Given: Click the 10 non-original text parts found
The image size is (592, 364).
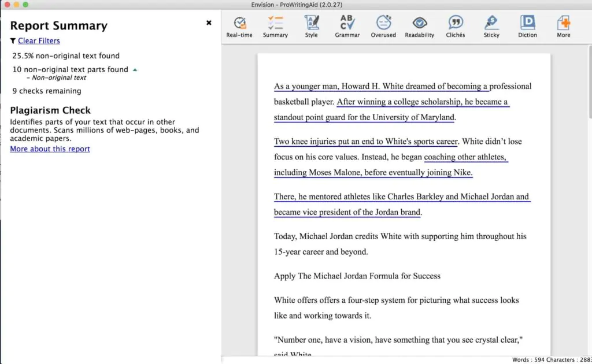Looking at the screenshot, I should coord(70,69).
